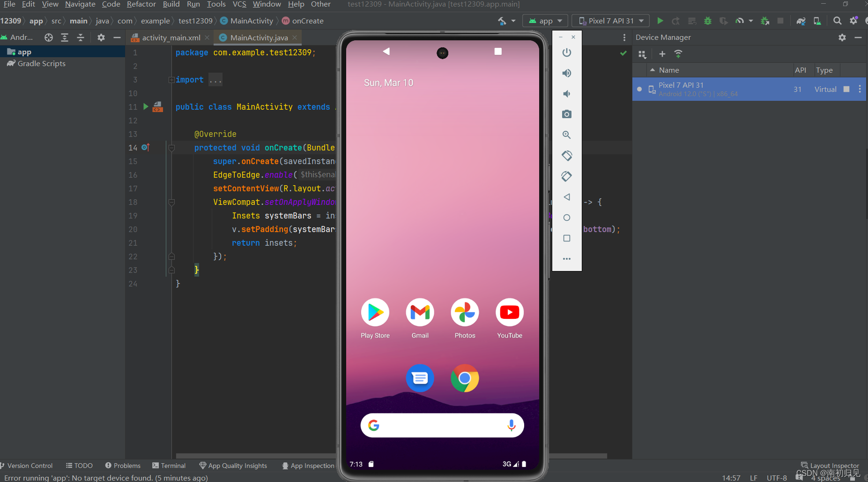Rotate the emulator counterclockwise
The width and height of the screenshot is (868, 482).
click(567, 155)
